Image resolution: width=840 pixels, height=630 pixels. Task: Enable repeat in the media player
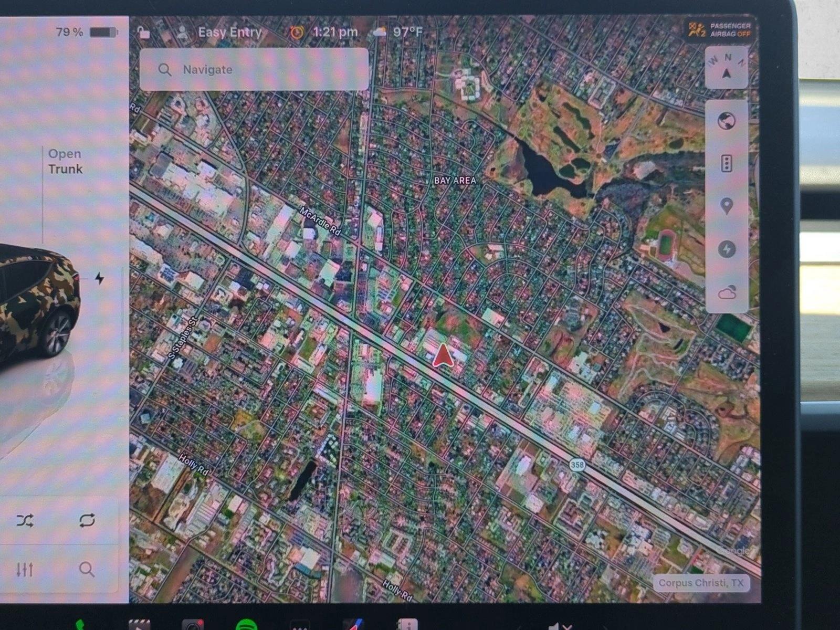click(x=87, y=520)
